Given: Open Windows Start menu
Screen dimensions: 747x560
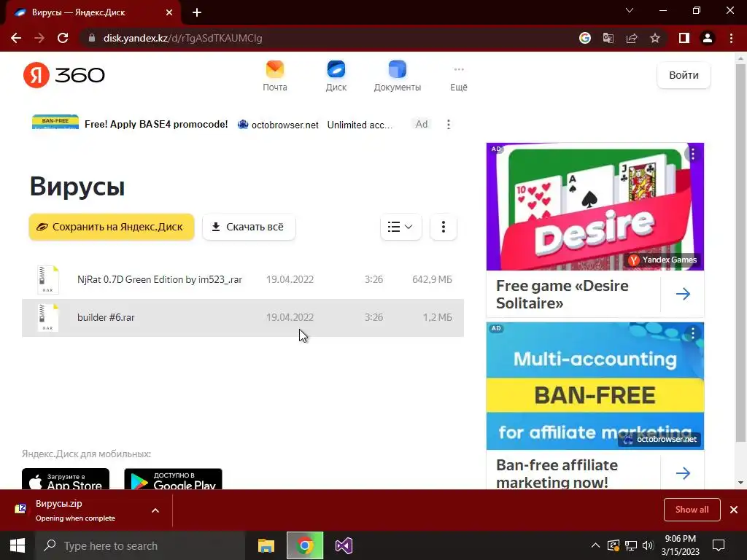Looking at the screenshot, I should (x=18, y=545).
